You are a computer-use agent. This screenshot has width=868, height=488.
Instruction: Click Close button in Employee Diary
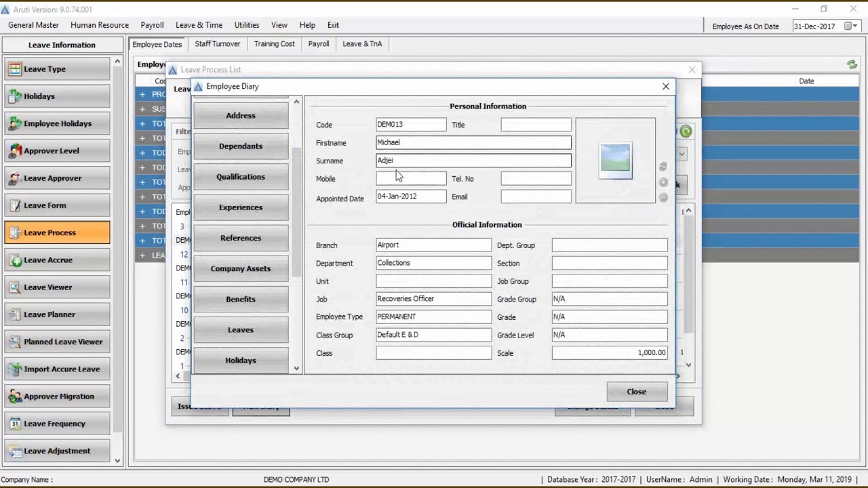pyautogui.click(x=637, y=392)
